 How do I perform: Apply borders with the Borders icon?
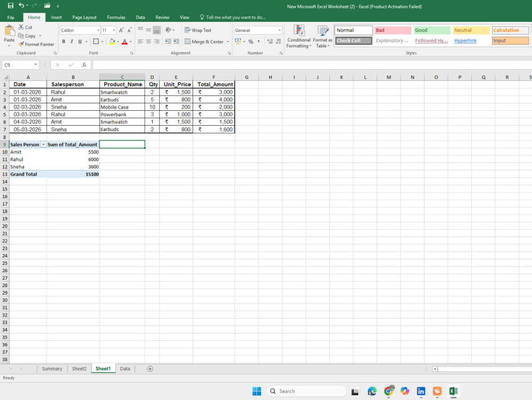96,42
